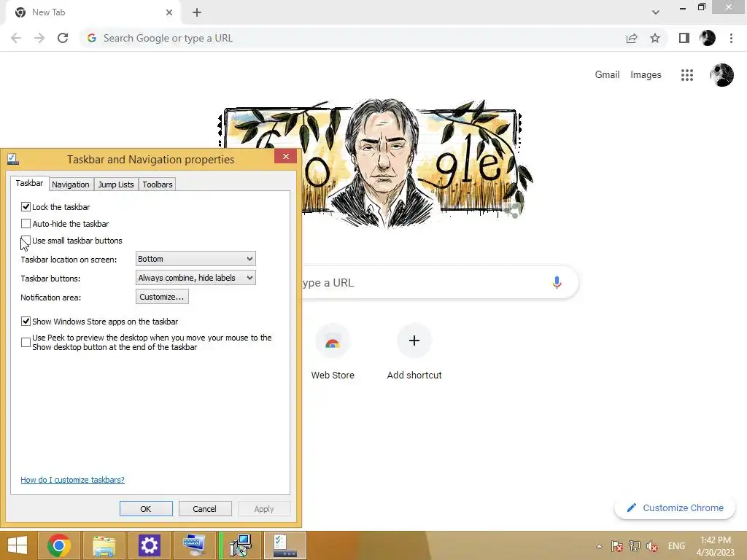Screen dimensions: 747x560
Task: Open the tab search chevron
Action: (656, 12)
